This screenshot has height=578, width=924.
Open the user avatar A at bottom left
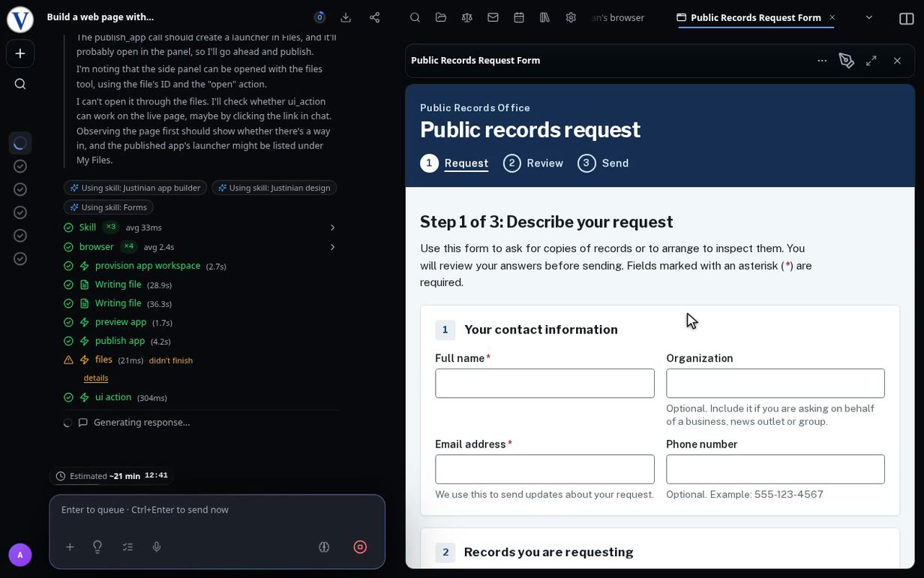20,555
